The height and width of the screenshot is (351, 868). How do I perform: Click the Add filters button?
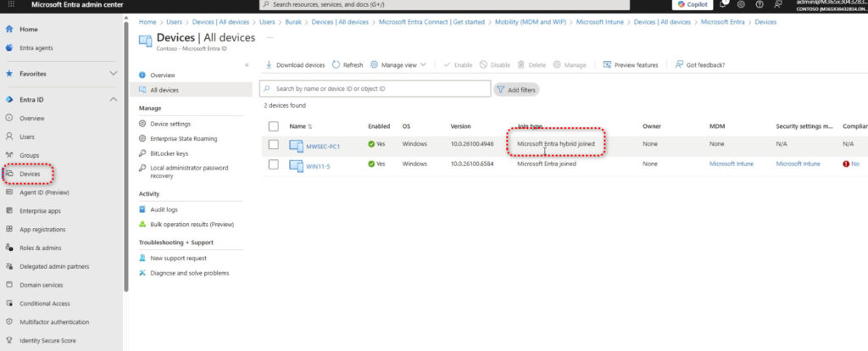pyautogui.click(x=517, y=89)
